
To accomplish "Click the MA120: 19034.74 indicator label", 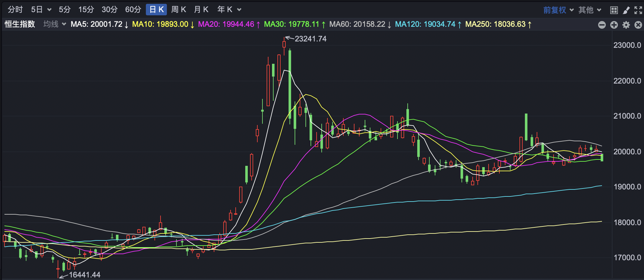I will (428, 24).
